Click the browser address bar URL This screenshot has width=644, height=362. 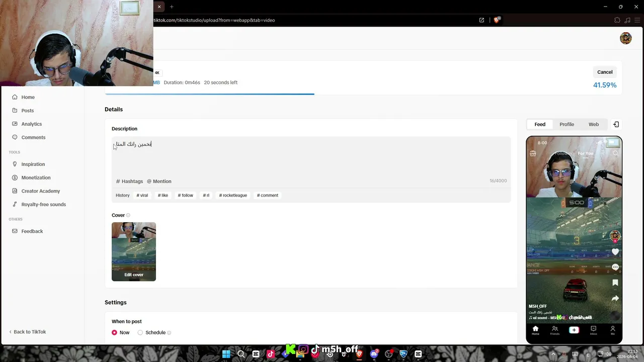[x=214, y=20]
